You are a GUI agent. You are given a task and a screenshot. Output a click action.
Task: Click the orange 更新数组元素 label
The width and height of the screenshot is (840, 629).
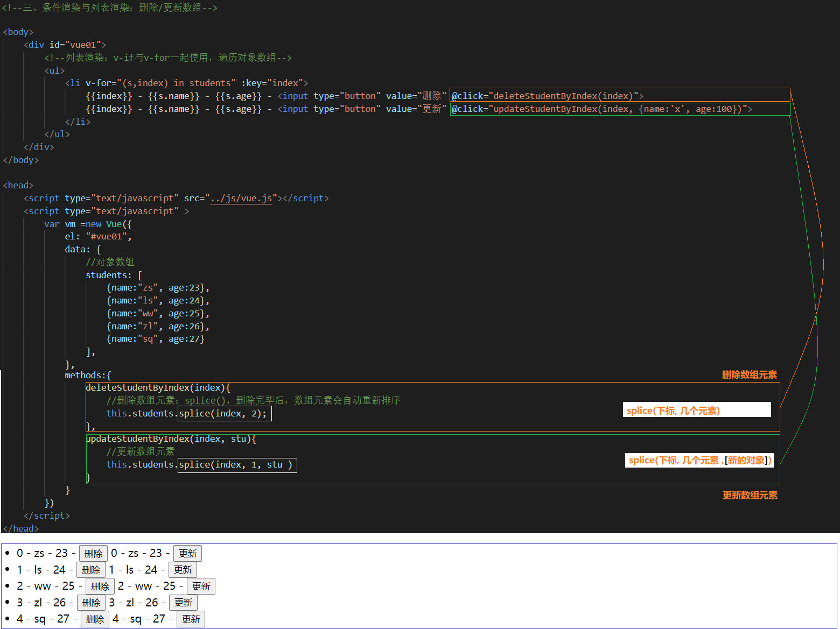(x=750, y=496)
